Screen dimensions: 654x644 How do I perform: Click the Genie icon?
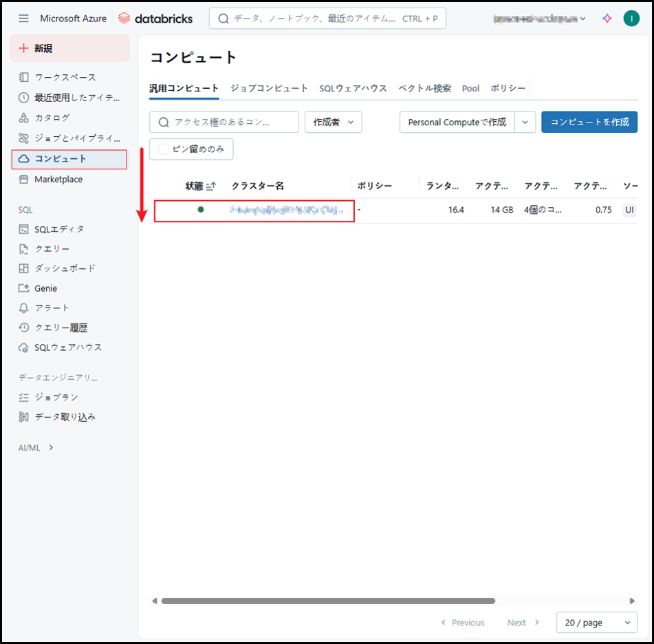coord(24,288)
